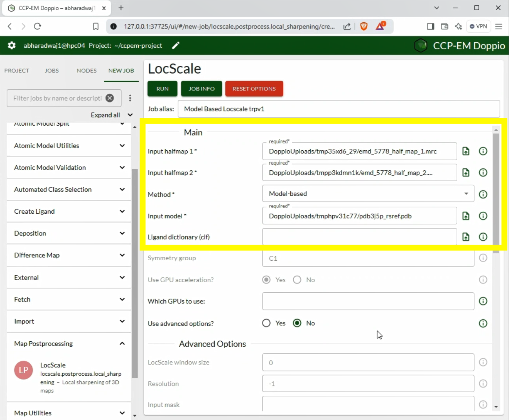The height and width of the screenshot is (420, 509).
Task: Expand the Fetch category
Action: [69, 299]
